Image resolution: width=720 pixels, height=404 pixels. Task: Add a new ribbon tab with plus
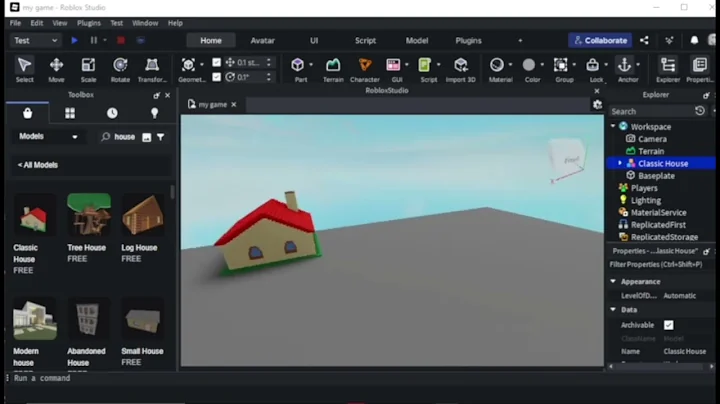point(520,40)
